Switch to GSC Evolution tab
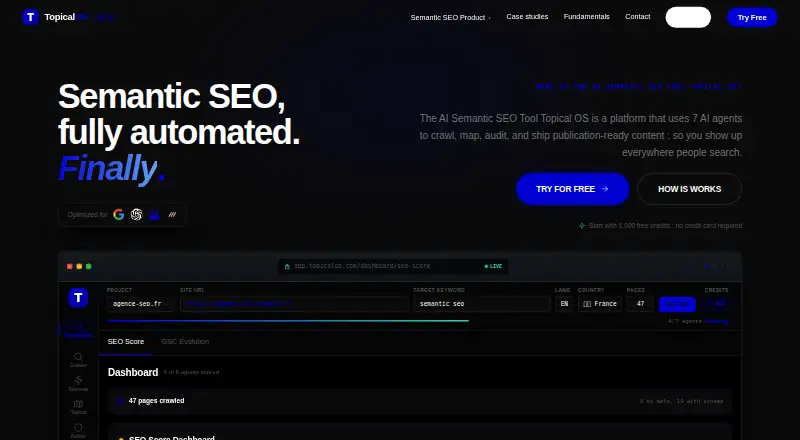Screen dimensions: 800x440 (185, 341)
